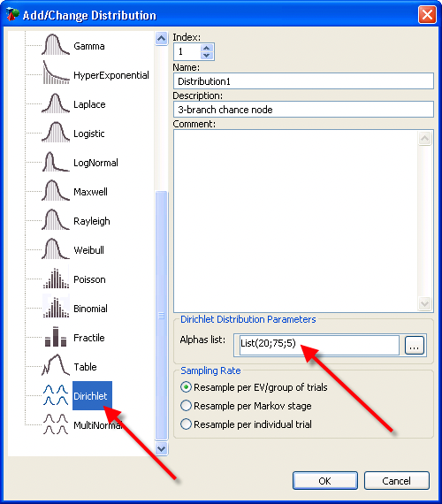This screenshot has width=442, height=504.
Task: Enable Resample per EV/group of trials
Action: [x=187, y=387]
